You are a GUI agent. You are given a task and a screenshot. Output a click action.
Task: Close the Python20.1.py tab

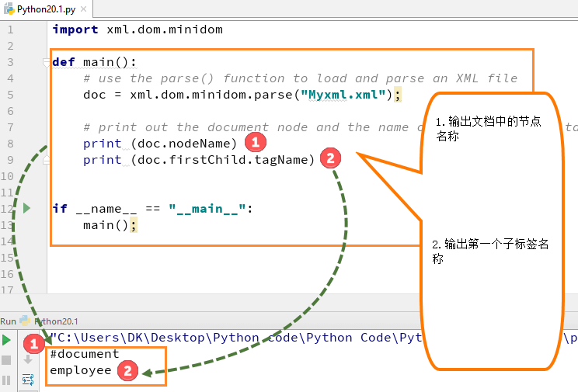coord(84,9)
